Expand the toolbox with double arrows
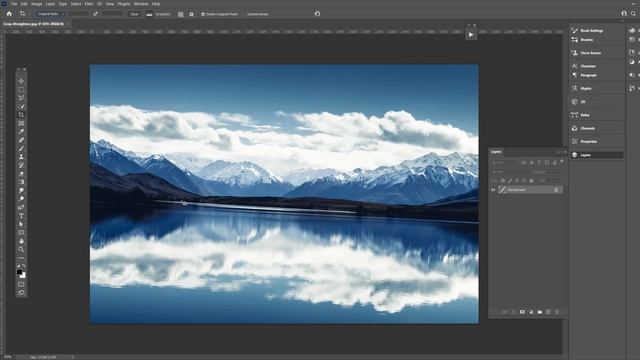 tap(19, 70)
